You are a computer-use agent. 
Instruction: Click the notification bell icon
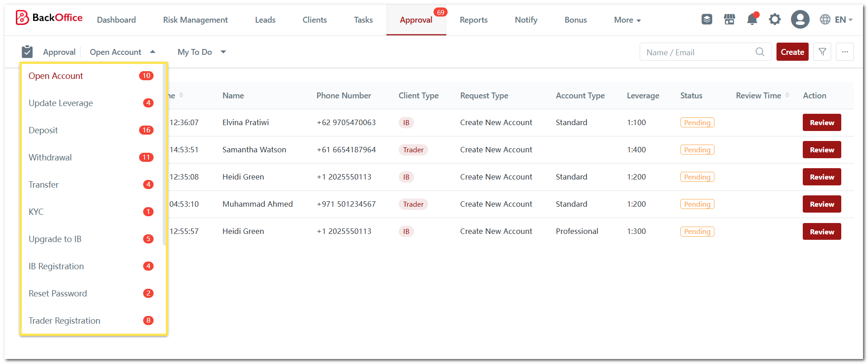[x=752, y=19]
